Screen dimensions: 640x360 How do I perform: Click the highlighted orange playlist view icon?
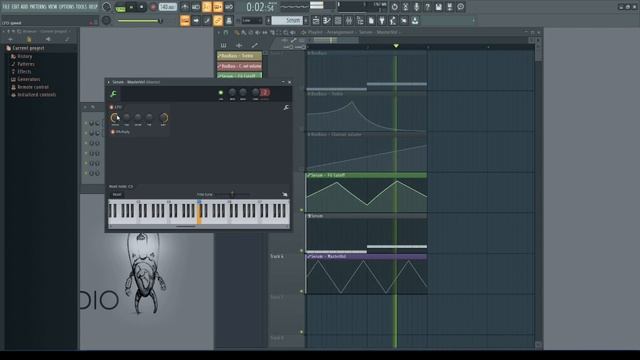tap(185, 20)
